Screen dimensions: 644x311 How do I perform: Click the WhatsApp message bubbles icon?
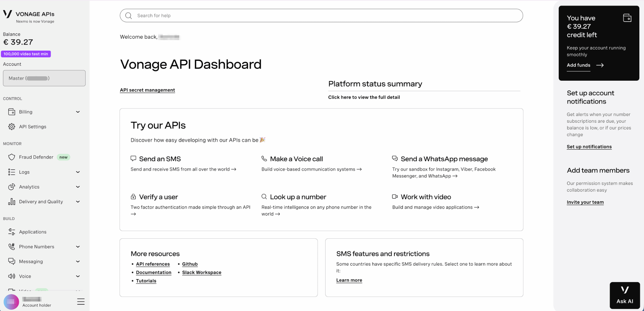tap(395, 158)
